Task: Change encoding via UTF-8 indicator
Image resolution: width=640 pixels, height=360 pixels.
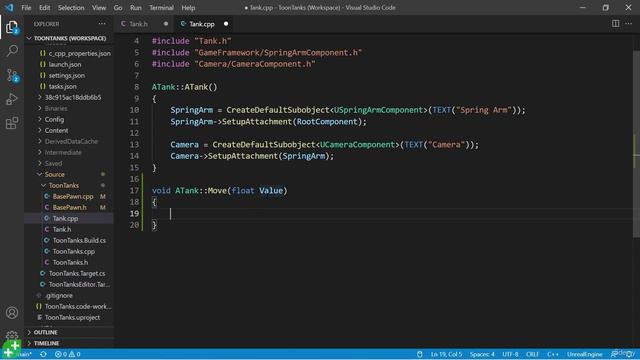Action: tap(510, 354)
